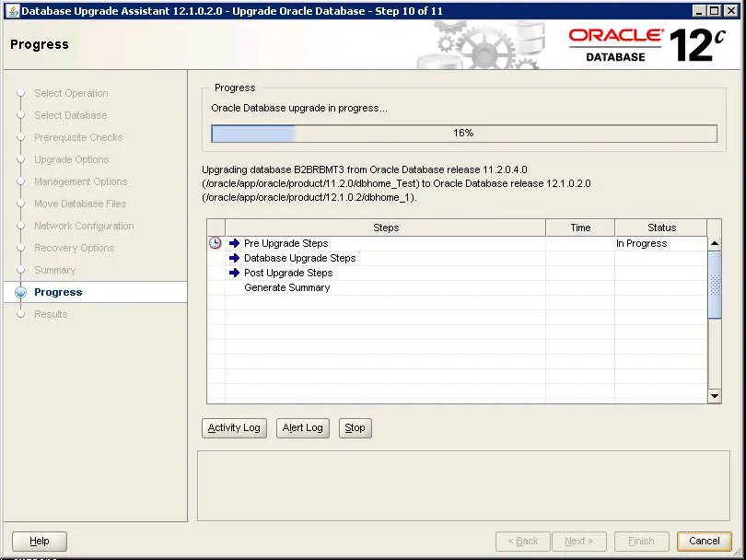Select the Prerequisite Checks step
746x560 pixels.
78,137
